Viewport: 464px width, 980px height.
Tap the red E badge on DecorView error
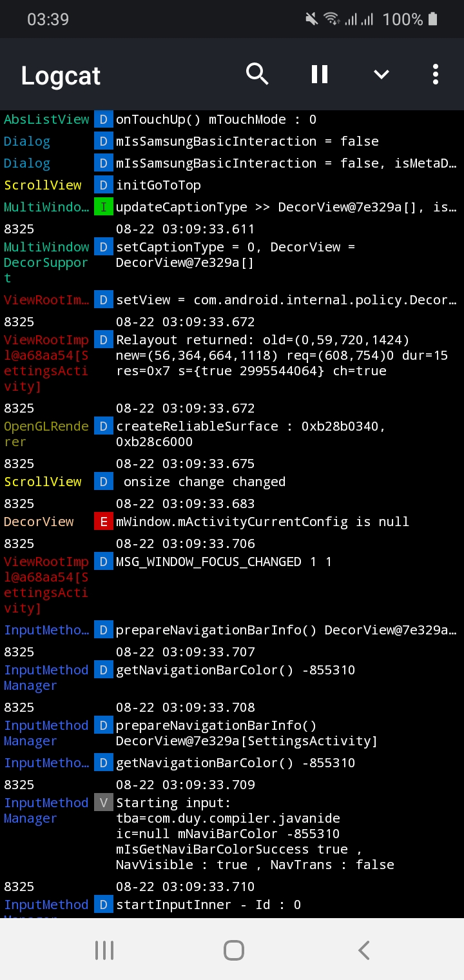click(103, 521)
